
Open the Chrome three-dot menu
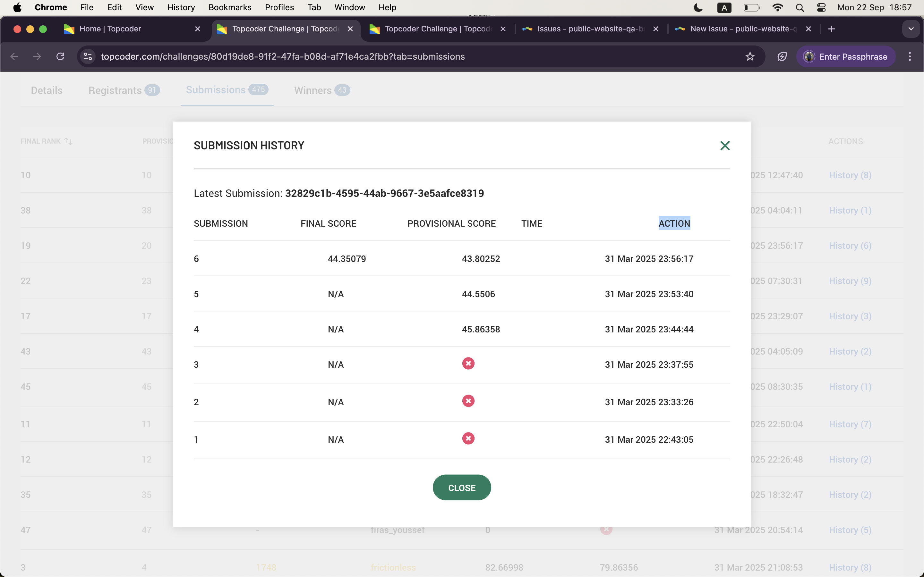point(910,56)
